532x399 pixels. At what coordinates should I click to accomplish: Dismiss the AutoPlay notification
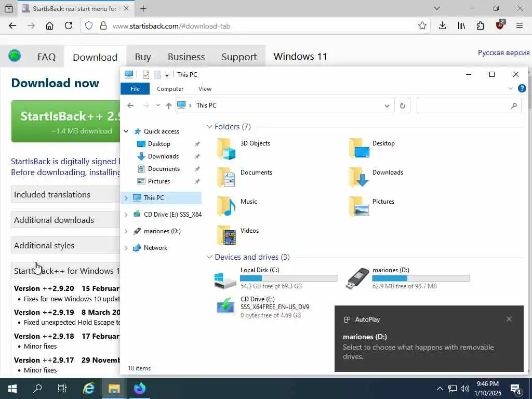point(509,320)
